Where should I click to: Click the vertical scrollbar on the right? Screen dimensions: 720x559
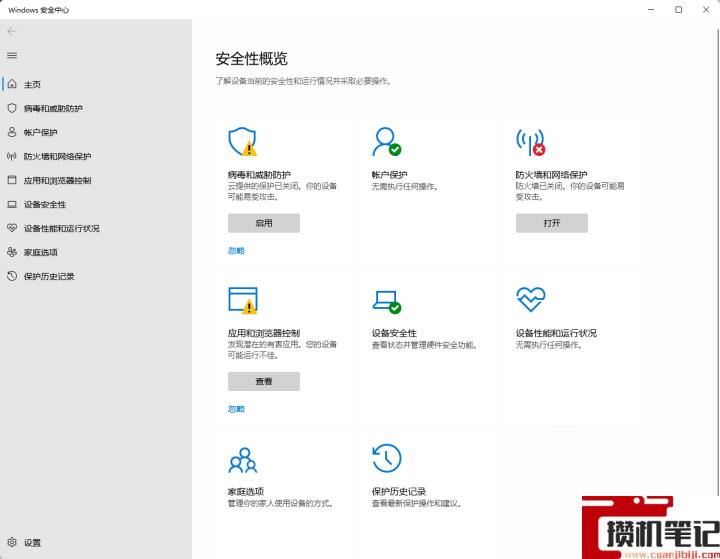point(718,260)
